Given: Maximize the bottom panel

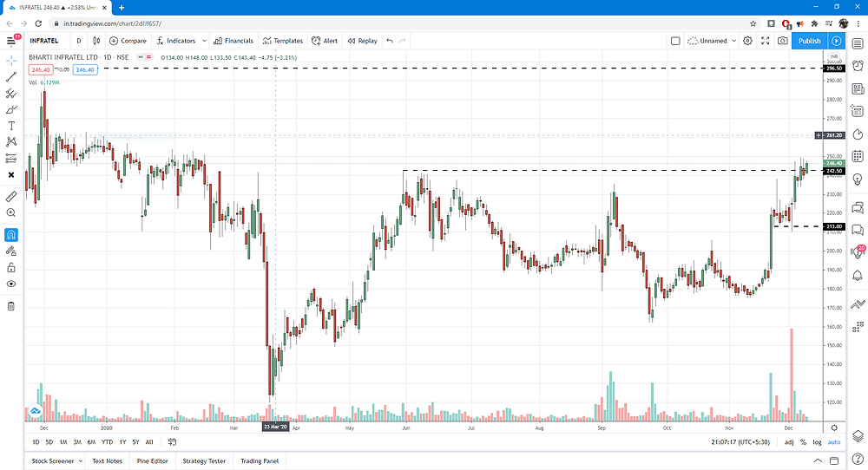Looking at the screenshot, I should coord(834,460).
